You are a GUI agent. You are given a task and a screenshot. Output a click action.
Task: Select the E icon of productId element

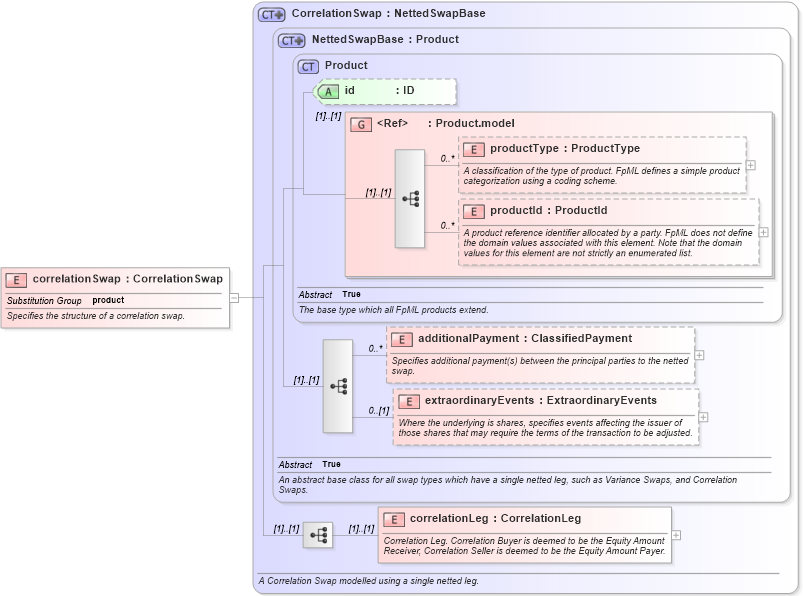tap(474, 211)
